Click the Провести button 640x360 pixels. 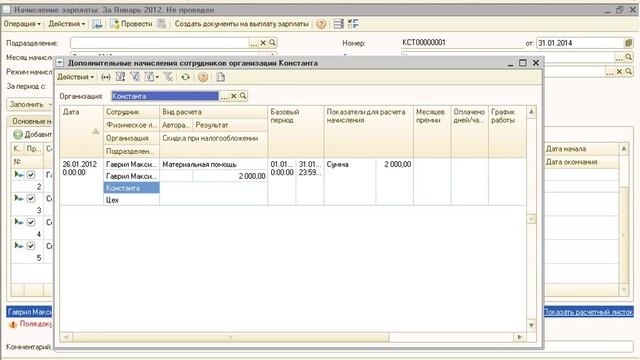point(131,24)
